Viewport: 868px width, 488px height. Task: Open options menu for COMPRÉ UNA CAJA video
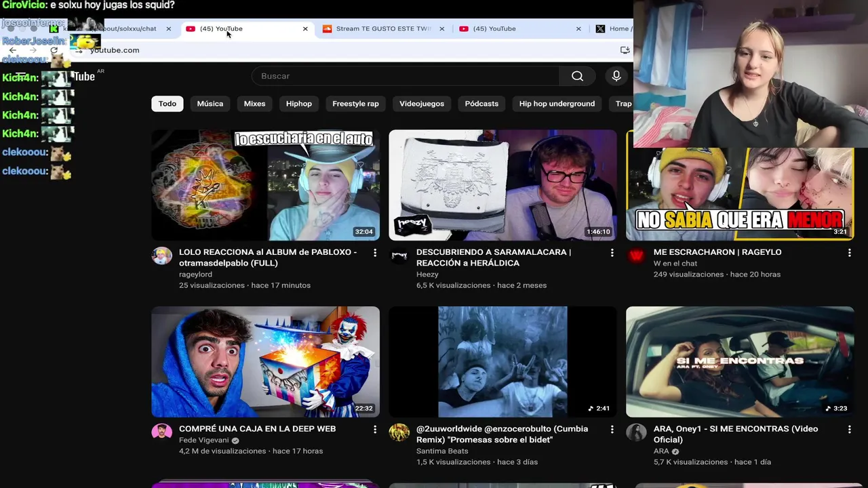coord(374,430)
